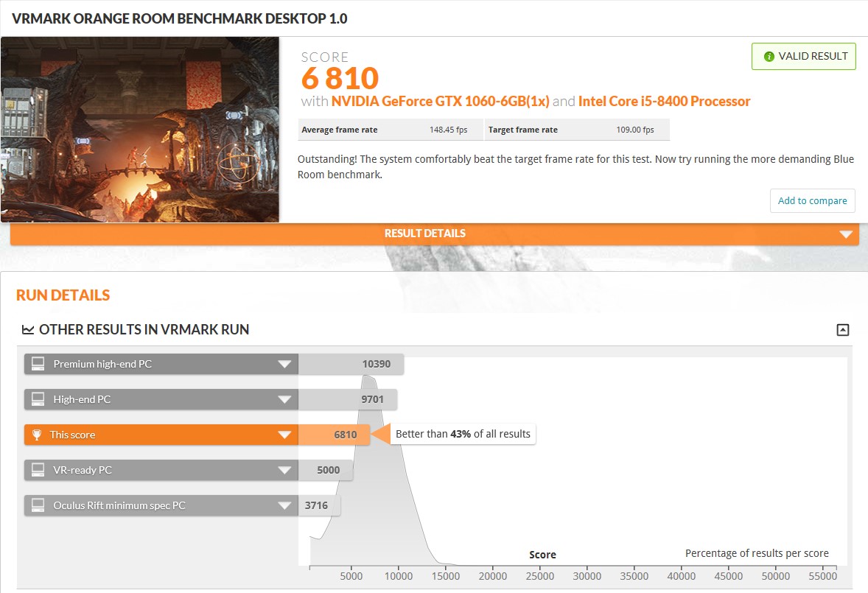Expand the Result Details bar arrow
Viewport: 868px width, 593px height.
tap(846, 234)
